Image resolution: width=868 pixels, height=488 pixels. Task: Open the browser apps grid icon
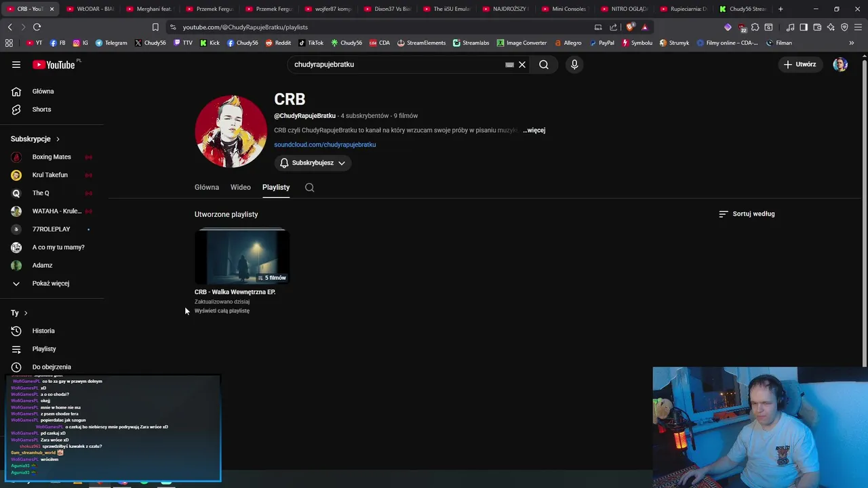[9, 43]
